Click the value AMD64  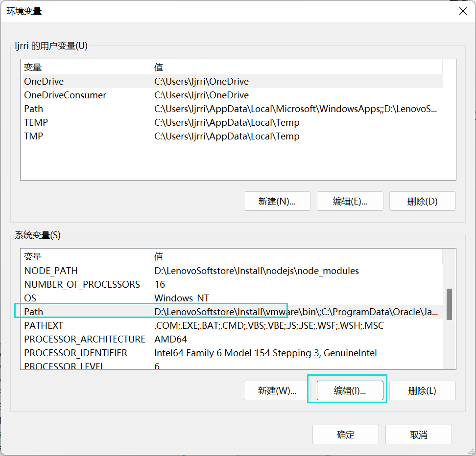click(170, 339)
